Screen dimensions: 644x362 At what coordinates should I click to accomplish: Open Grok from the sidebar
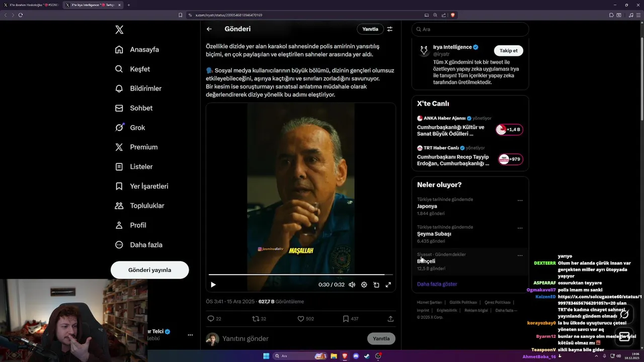pos(130,128)
